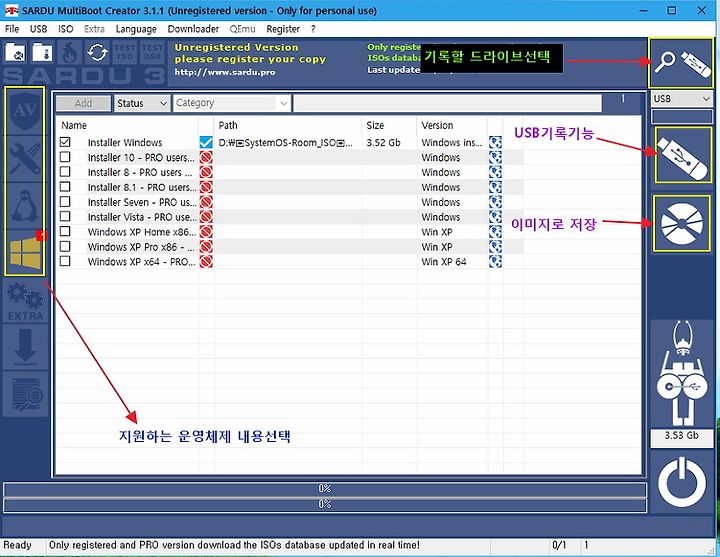Screen dimensions: 720x557
Task: Check the Installer Seven checkbox
Action: coord(65,202)
